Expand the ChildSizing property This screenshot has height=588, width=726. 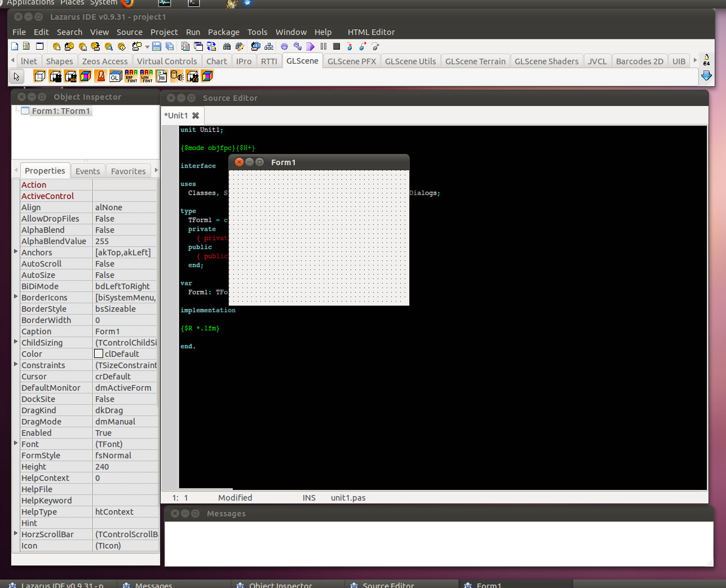(x=16, y=342)
